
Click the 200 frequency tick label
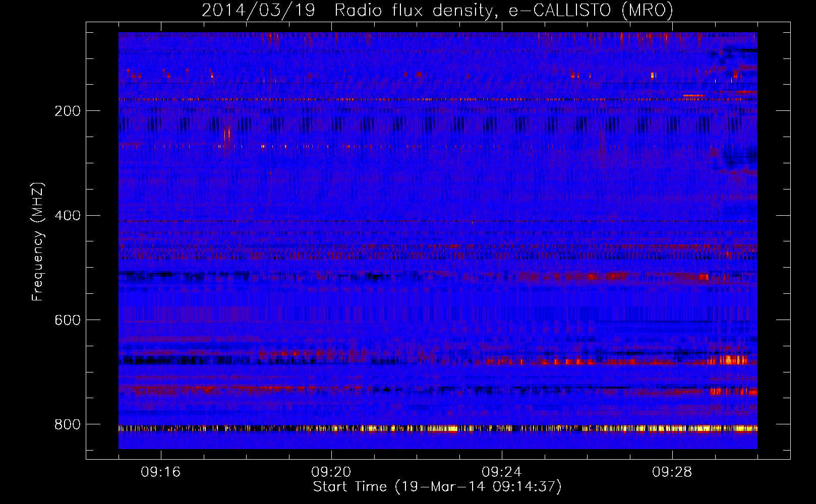(x=68, y=111)
